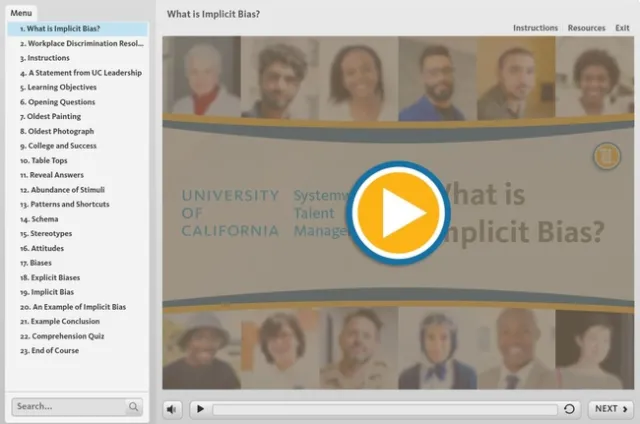The height and width of the screenshot is (424, 640).
Task: Mute audio with the speaker icon
Action: tap(173, 409)
